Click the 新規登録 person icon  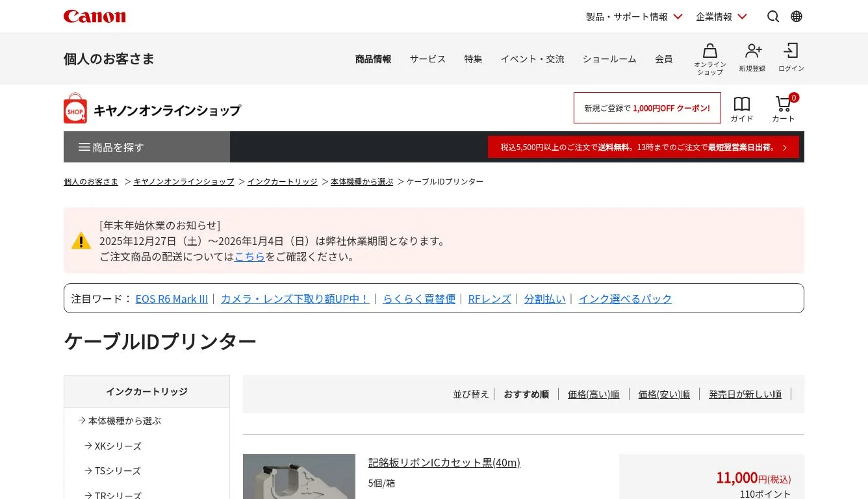coord(752,52)
